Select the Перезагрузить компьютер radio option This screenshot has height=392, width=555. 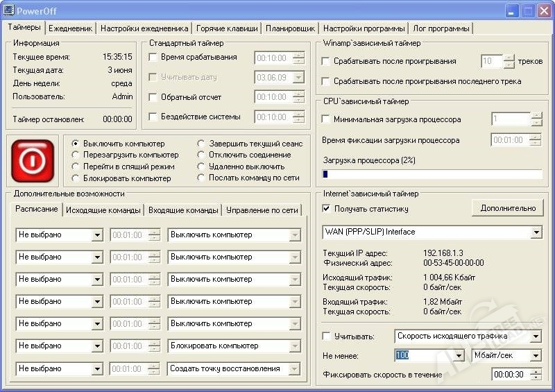[76, 155]
